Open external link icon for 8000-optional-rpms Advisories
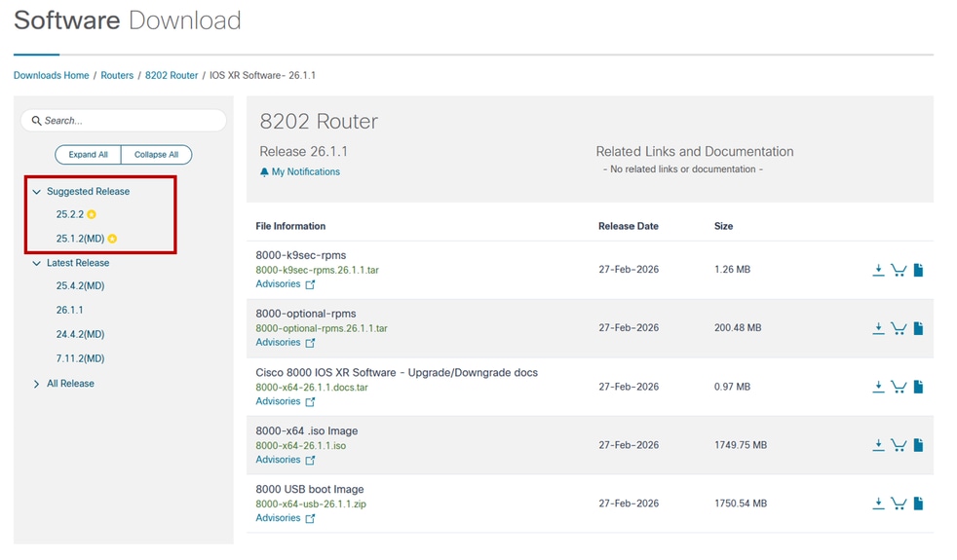The height and width of the screenshot is (560, 957). (310, 344)
